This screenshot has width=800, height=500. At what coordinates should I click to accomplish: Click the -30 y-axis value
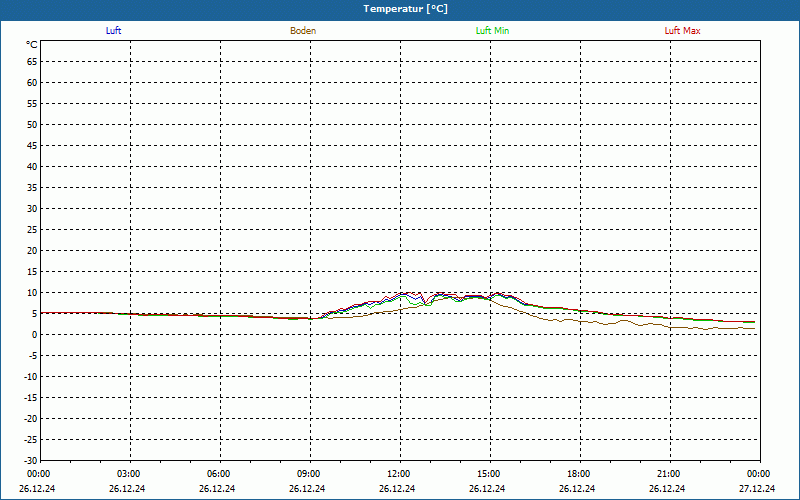(31, 461)
